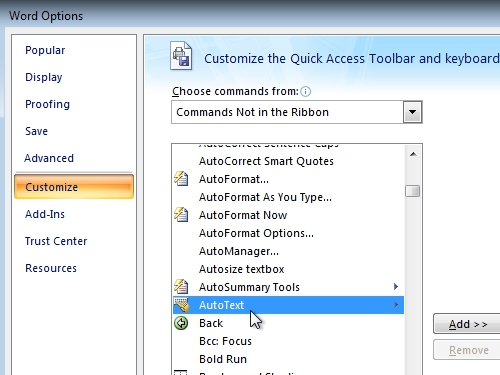
Task: Click the command list scrollbar thumb
Action: [x=413, y=191]
